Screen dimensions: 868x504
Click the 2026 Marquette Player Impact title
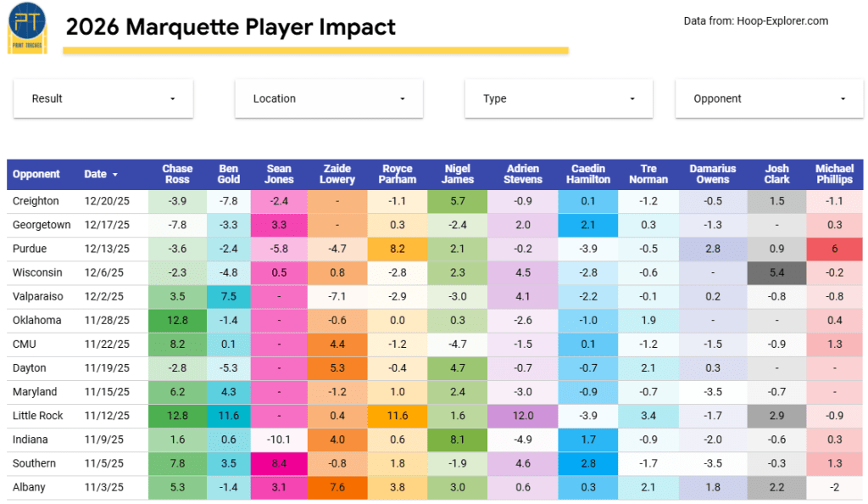(231, 27)
